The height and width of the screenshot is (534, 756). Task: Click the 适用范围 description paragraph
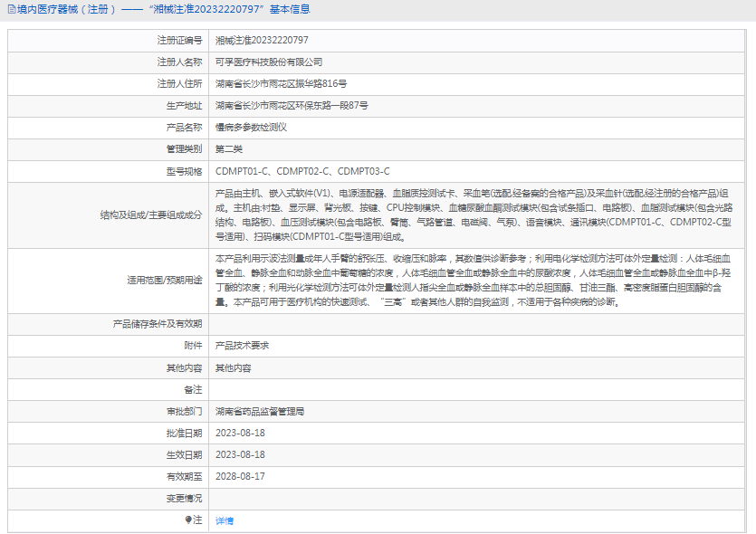click(x=473, y=281)
